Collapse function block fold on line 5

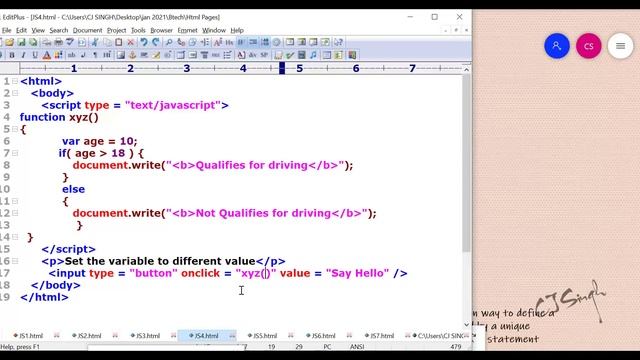click(15, 129)
